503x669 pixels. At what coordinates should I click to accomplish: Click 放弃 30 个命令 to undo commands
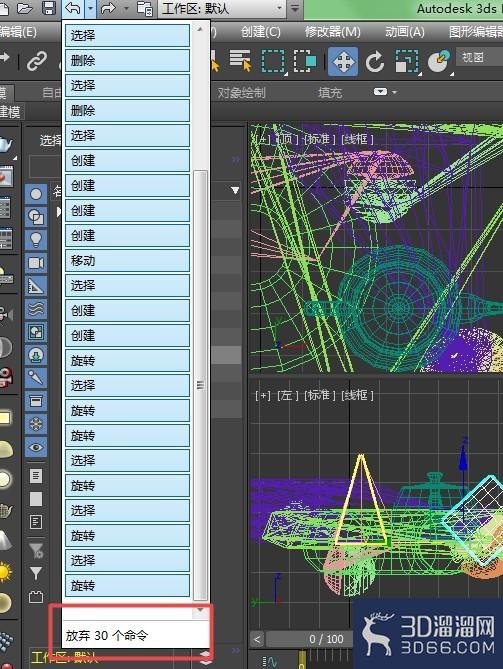107,635
